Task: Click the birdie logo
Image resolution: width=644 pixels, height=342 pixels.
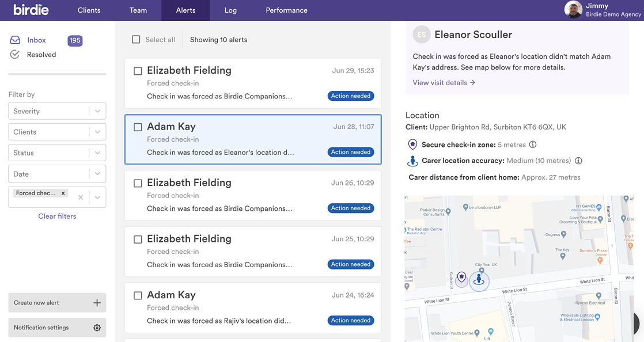Action: tap(31, 10)
